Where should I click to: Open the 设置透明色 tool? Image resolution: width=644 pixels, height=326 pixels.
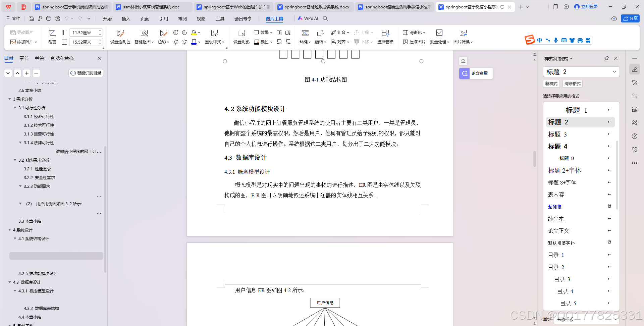tap(120, 36)
